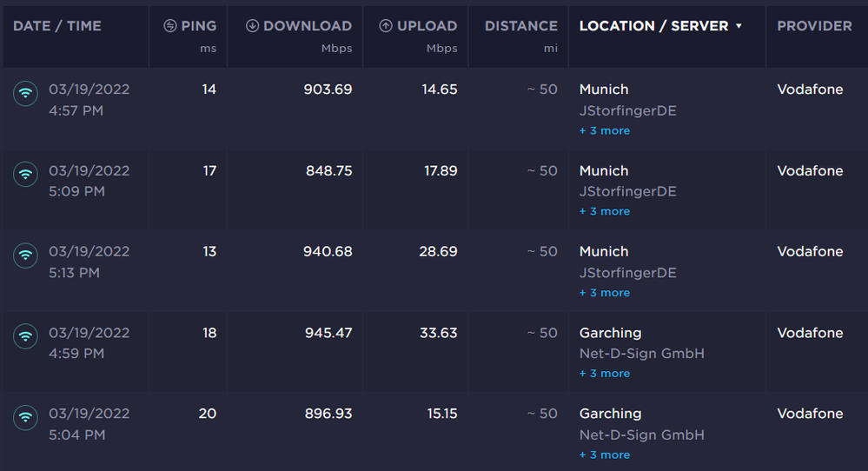Expand '+ 3 more' for the 5:13 PM test
Image resolution: width=868 pixels, height=471 pixels.
coord(605,293)
